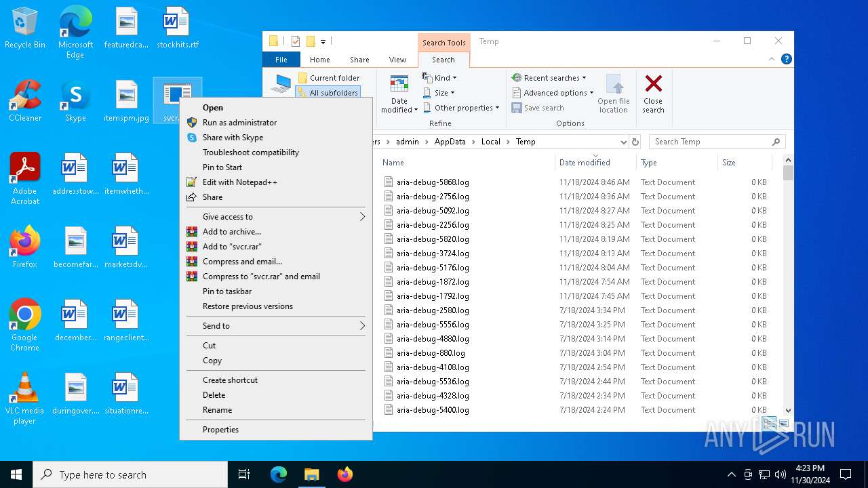Viewport: 868px width, 488px height.
Task: Open the Firefox taskbar icon
Action: (344, 474)
